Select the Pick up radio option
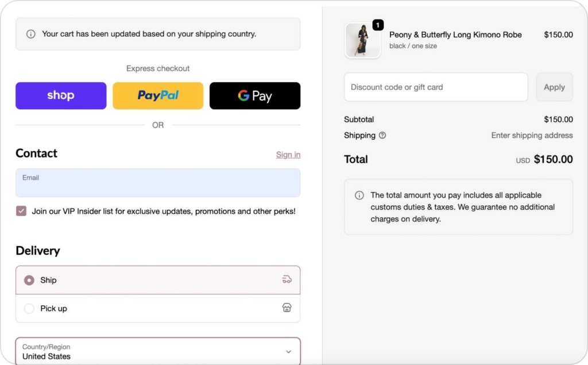Image resolution: width=588 pixels, height=365 pixels. (x=29, y=309)
